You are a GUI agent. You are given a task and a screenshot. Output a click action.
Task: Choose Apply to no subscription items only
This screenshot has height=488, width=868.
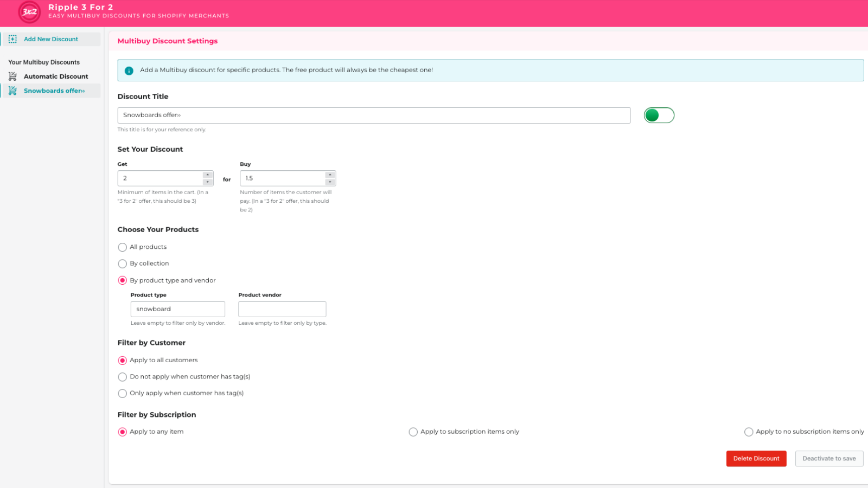(749, 432)
